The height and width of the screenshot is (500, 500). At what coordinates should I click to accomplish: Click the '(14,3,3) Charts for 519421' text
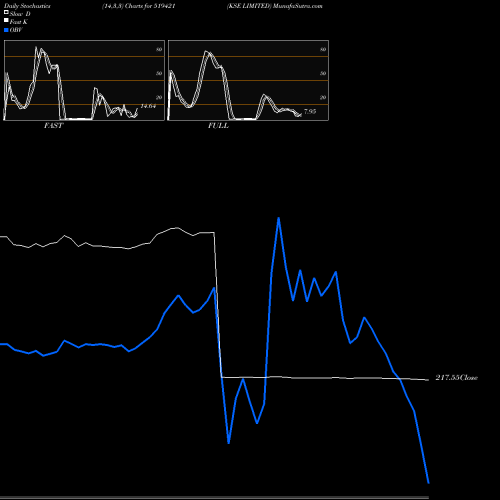pyautogui.click(x=139, y=6)
